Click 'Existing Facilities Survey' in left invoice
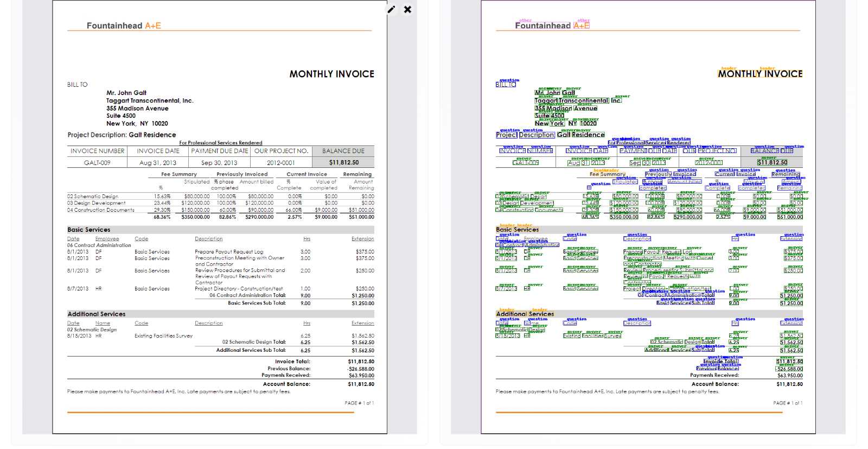This screenshot has height=449, width=868. click(163, 336)
